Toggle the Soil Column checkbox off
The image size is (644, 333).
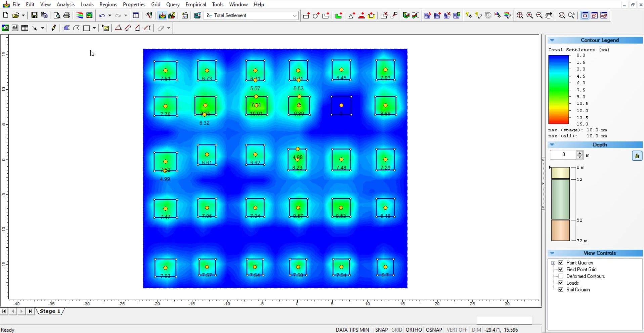point(561,290)
